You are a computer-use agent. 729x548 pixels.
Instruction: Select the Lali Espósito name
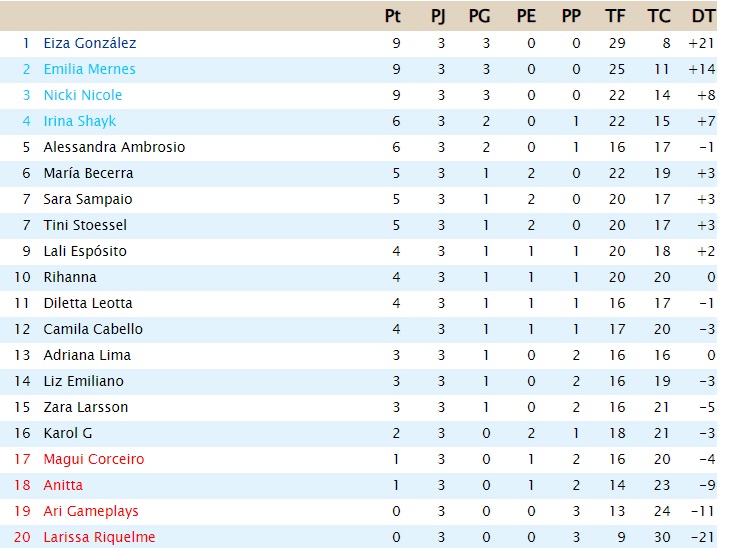(x=85, y=251)
